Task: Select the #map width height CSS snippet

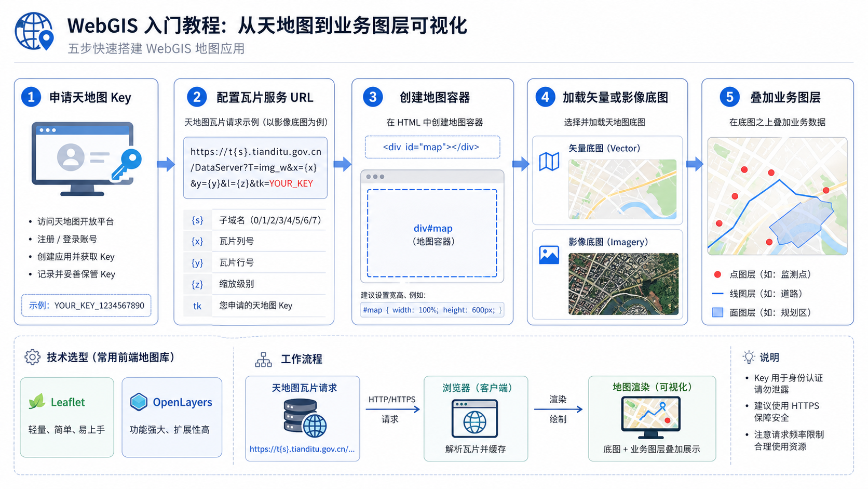Action: click(432, 310)
